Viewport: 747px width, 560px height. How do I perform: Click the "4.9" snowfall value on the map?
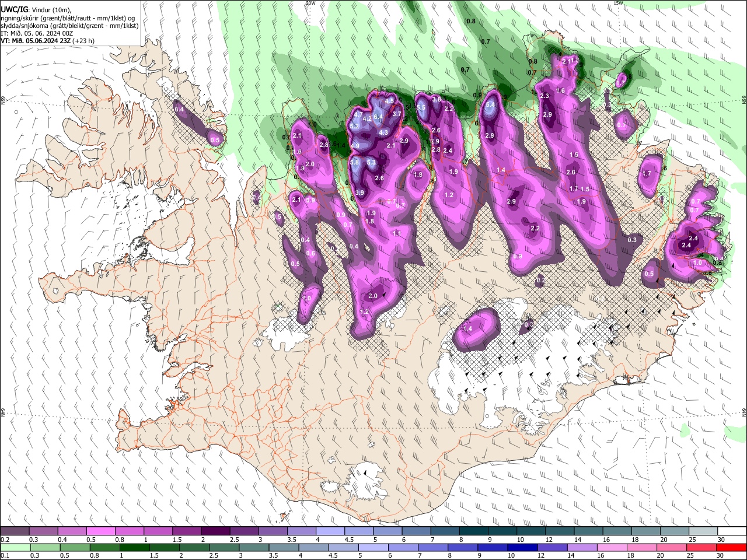(355, 146)
